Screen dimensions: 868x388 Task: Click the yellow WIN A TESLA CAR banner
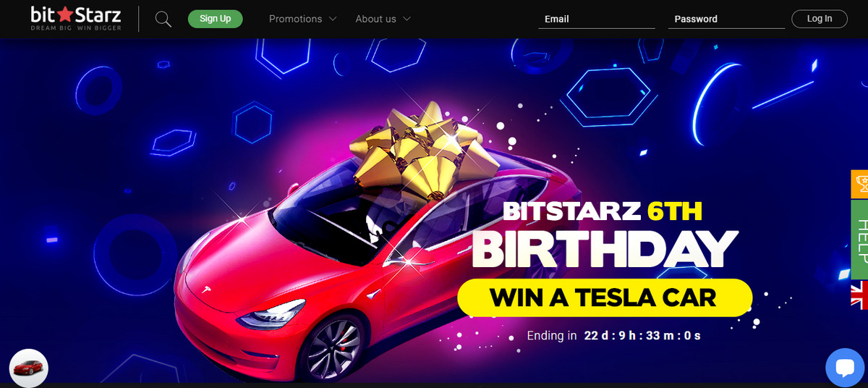tap(605, 298)
